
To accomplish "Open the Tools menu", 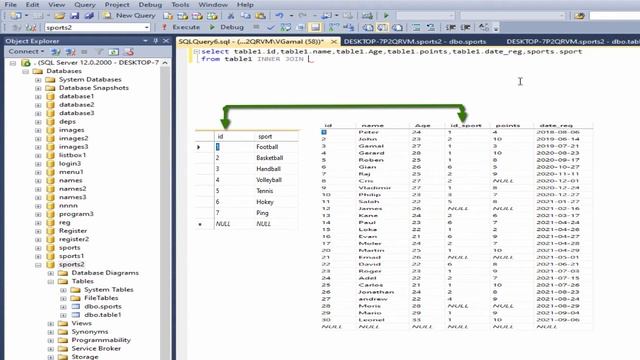I will (180, 5).
